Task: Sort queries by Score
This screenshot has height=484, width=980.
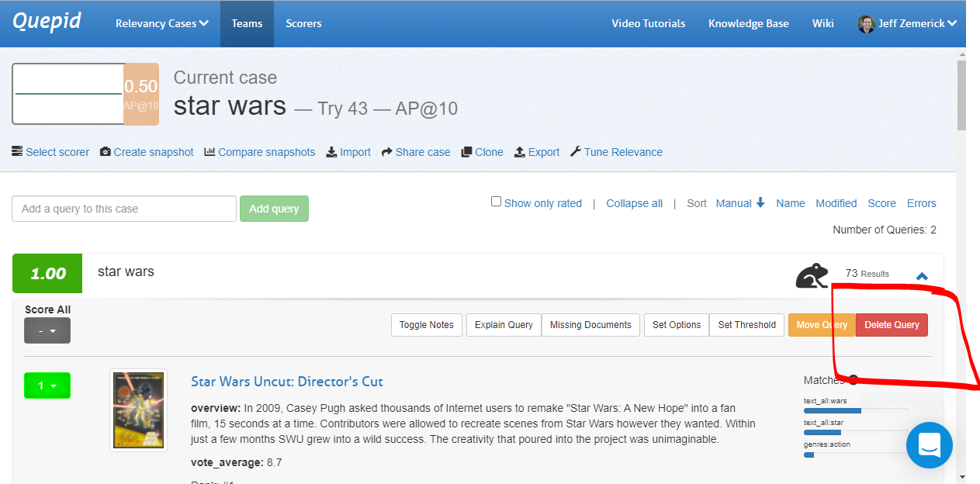Action: (x=882, y=203)
